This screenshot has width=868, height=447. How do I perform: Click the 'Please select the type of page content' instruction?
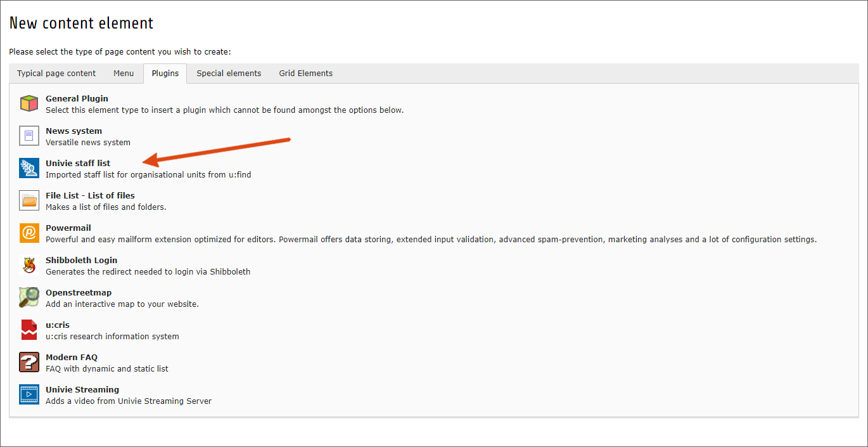coord(120,52)
